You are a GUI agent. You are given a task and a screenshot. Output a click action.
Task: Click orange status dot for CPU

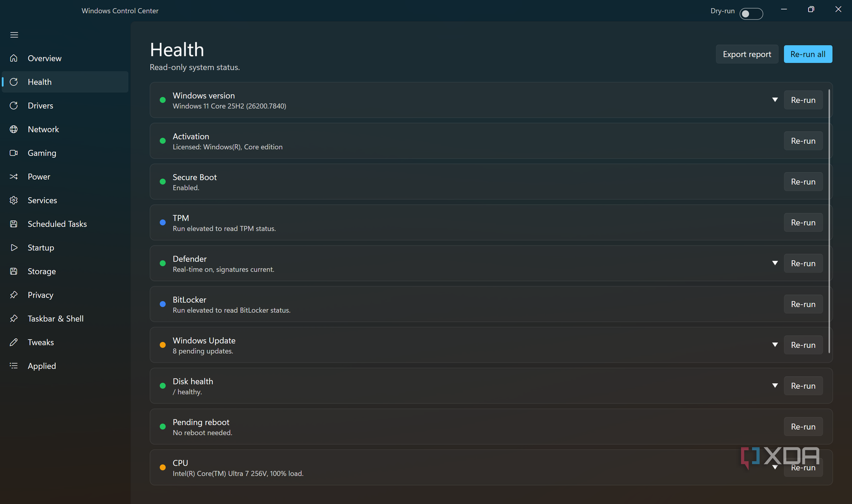[163, 467]
